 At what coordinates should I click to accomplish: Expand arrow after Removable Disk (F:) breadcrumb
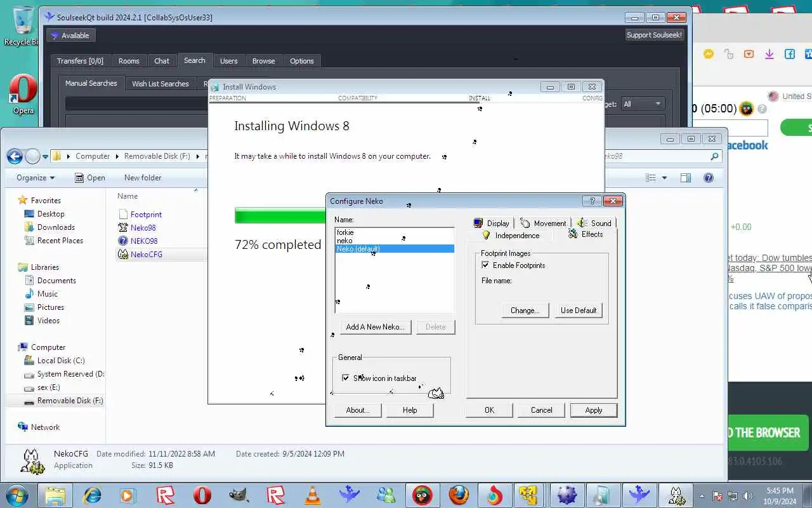coord(197,156)
